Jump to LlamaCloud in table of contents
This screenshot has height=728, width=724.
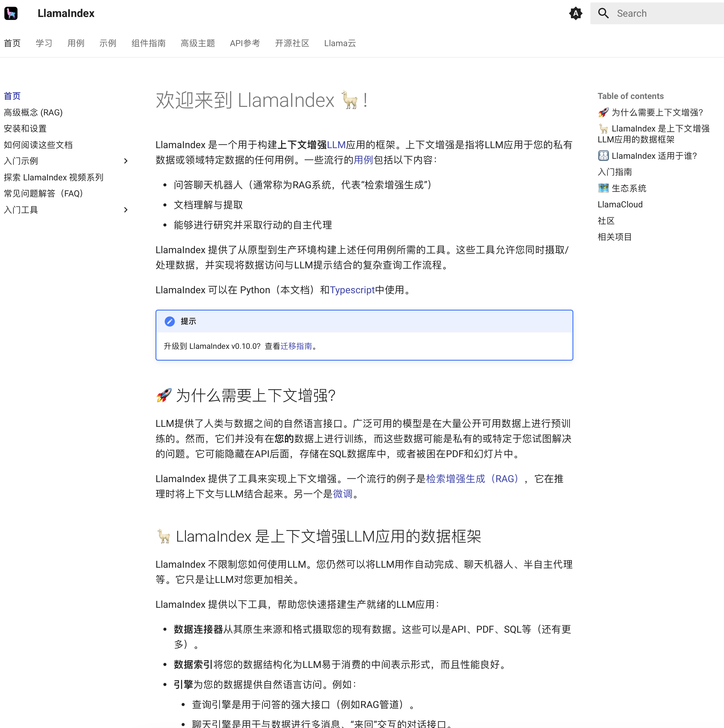tap(620, 204)
